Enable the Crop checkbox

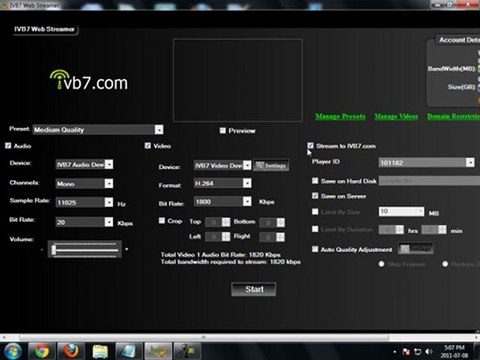click(162, 221)
